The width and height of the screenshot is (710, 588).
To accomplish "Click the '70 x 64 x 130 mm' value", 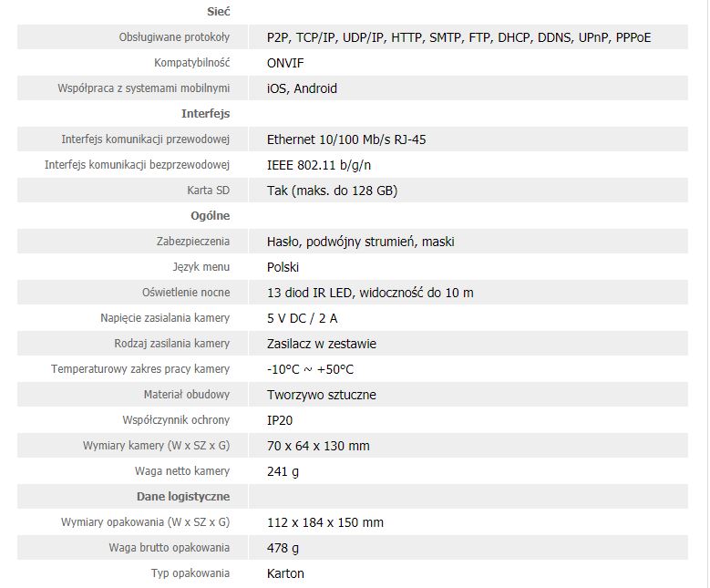I will pos(318,446).
